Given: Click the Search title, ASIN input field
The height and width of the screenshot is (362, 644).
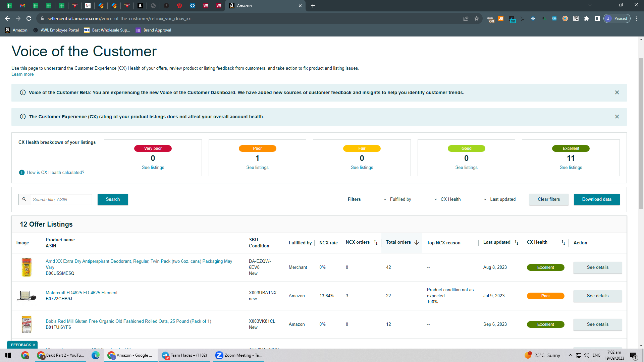Looking at the screenshot, I should click(x=61, y=199).
